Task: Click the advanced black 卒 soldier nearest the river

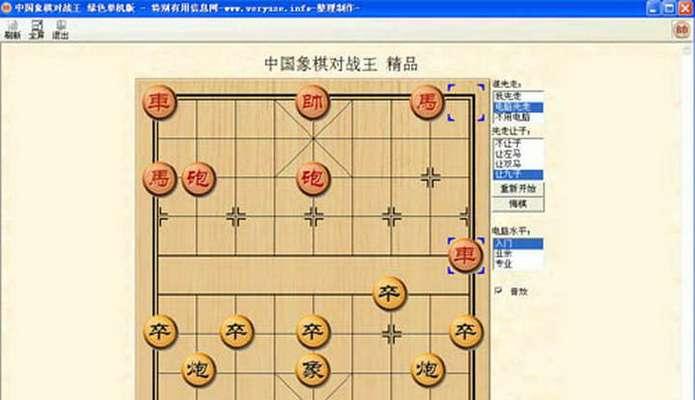Action: (390, 293)
